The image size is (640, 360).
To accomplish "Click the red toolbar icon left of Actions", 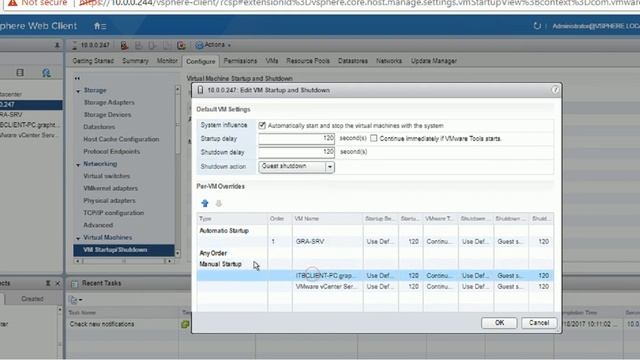I will (x=181, y=45).
